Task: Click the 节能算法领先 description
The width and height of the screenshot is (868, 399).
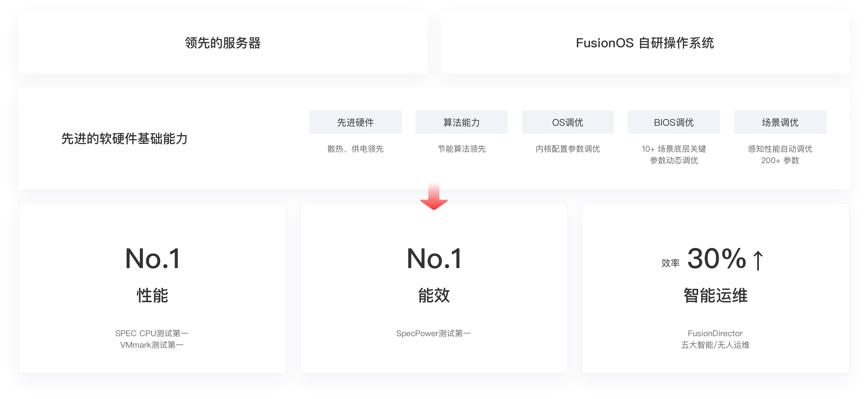Action: [x=462, y=149]
